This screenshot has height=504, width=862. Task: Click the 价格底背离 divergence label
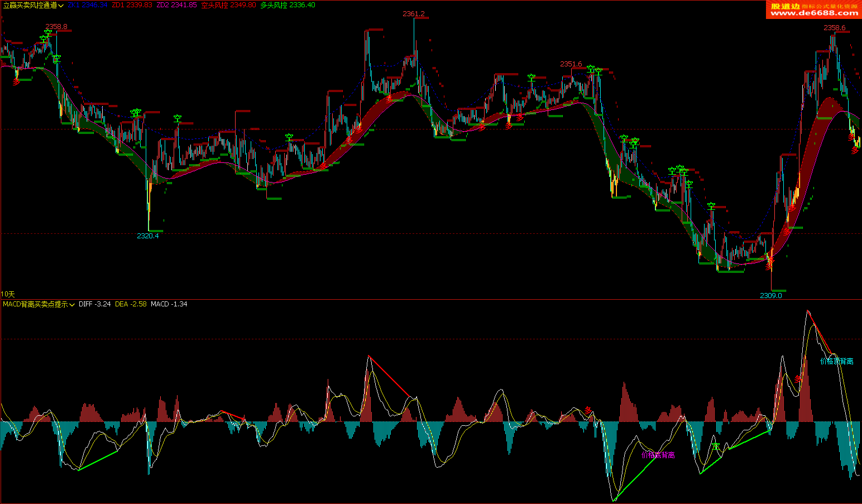tap(658, 455)
